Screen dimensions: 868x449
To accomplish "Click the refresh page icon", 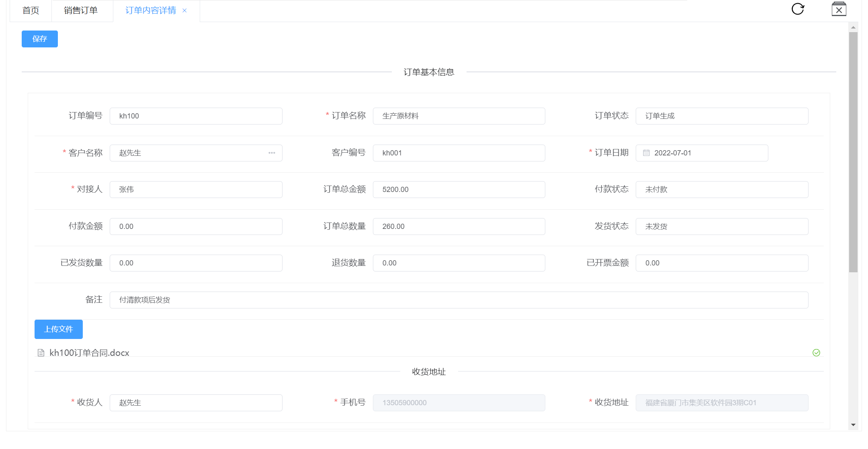I will coord(798,9).
